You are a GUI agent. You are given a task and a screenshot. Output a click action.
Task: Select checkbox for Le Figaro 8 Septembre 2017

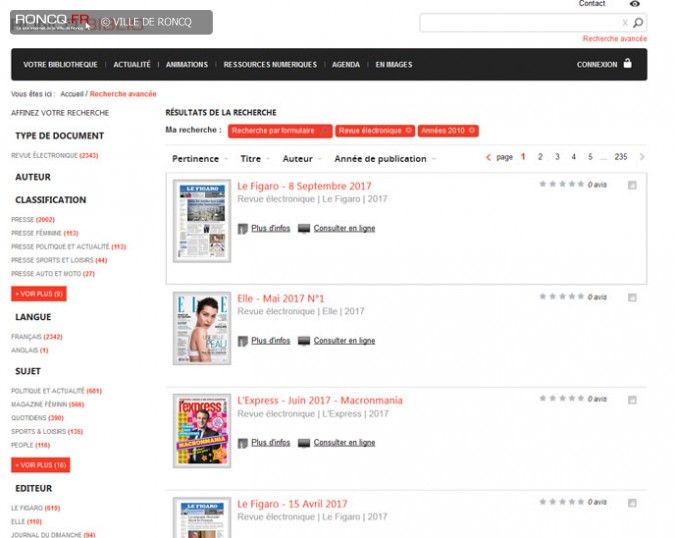[632, 185]
